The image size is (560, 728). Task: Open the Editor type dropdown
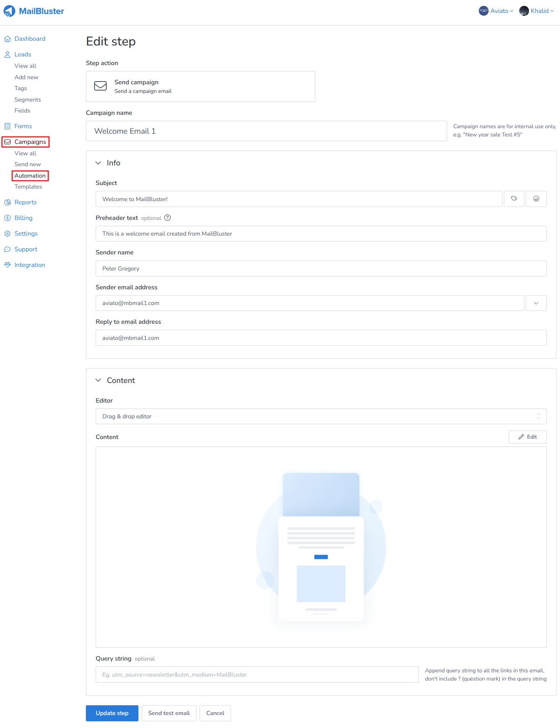click(x=321, y=416)
